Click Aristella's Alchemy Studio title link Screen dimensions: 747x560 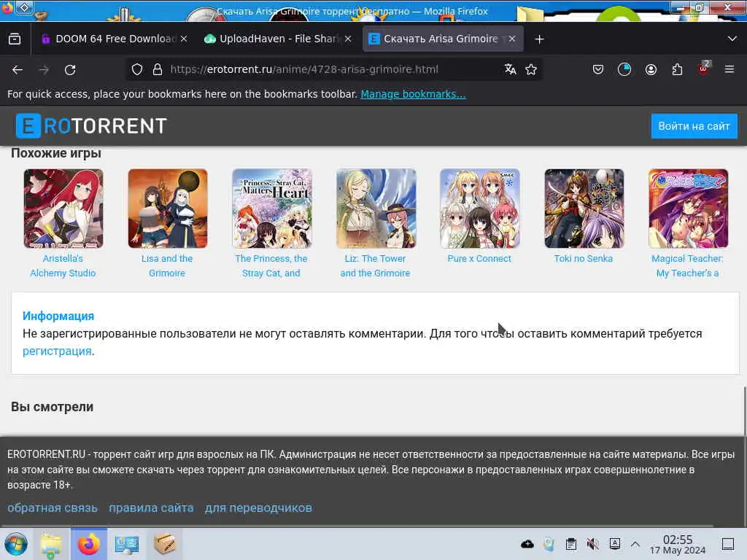coord(63,265)
